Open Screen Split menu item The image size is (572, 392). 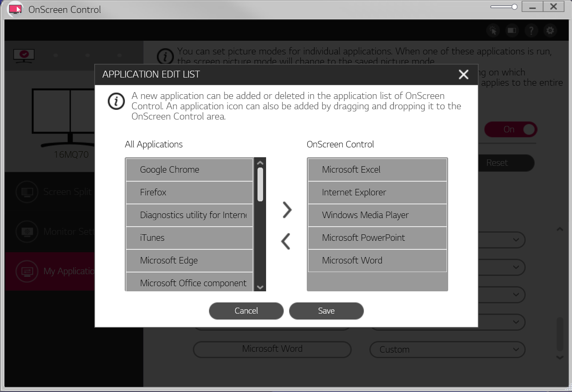click(x=50, y=192)
